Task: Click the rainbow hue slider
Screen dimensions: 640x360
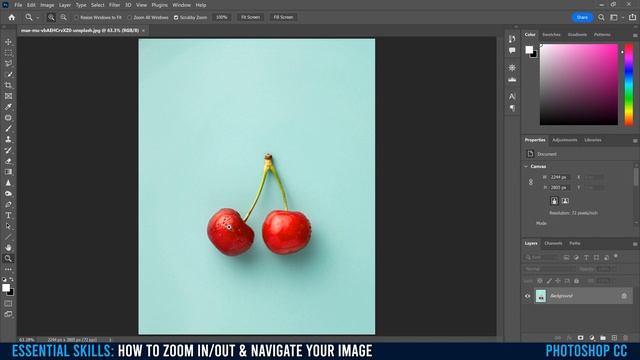Action: [x=629, y=84]
